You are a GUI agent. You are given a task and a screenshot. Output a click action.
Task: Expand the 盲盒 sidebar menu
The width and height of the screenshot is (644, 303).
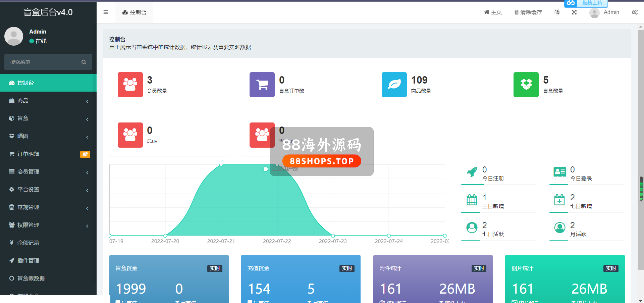coord(48,118)
